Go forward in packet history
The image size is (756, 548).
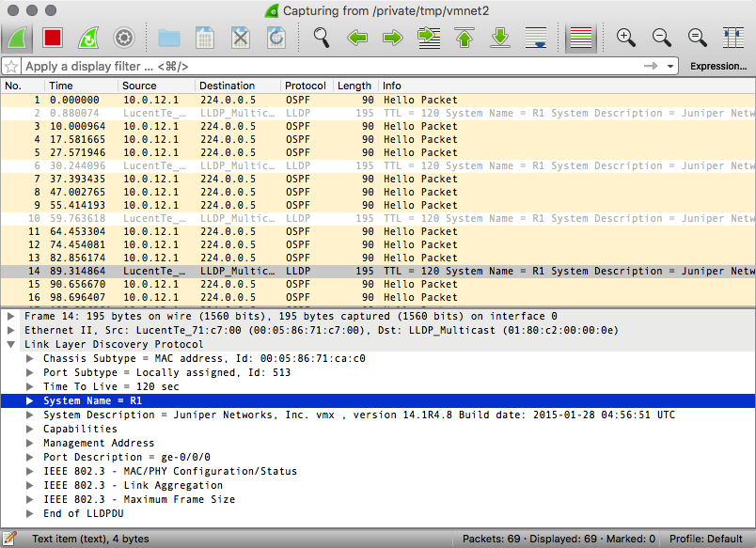(x=393, y=38)
